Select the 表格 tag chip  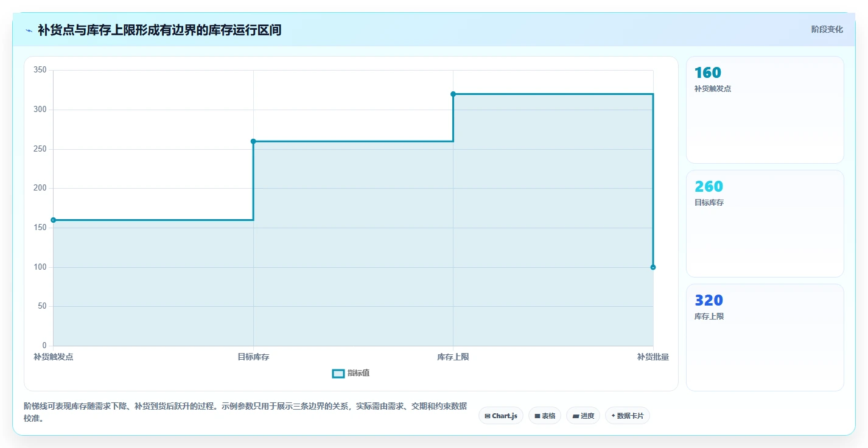coord(545,416)
